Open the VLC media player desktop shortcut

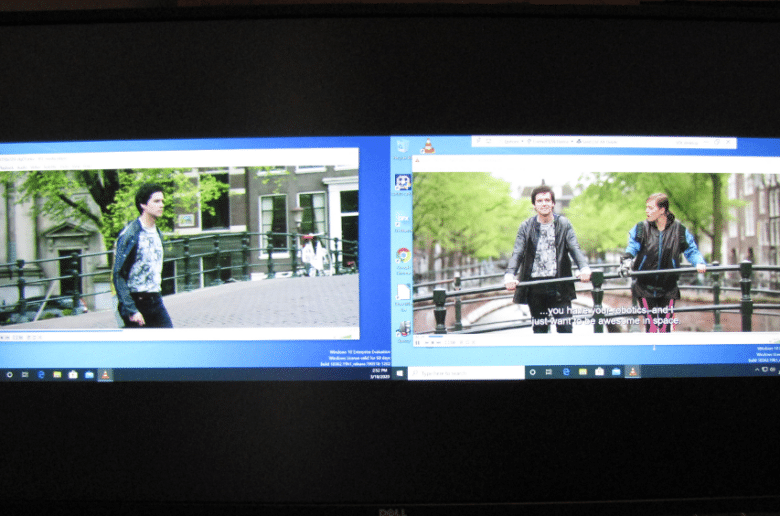pos(428,147)
